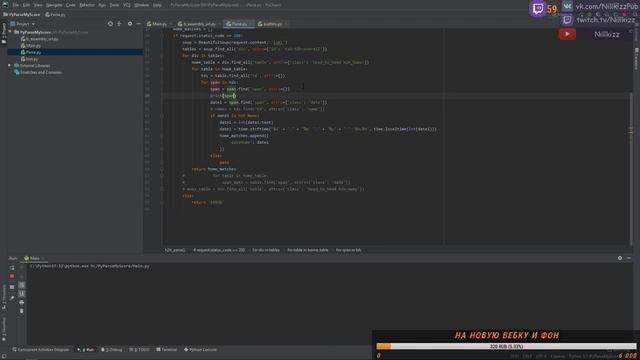This screenshot has width=640, height=360.
Task: Click the h2h_parse() breadcrumb
Action: (175, 250)
